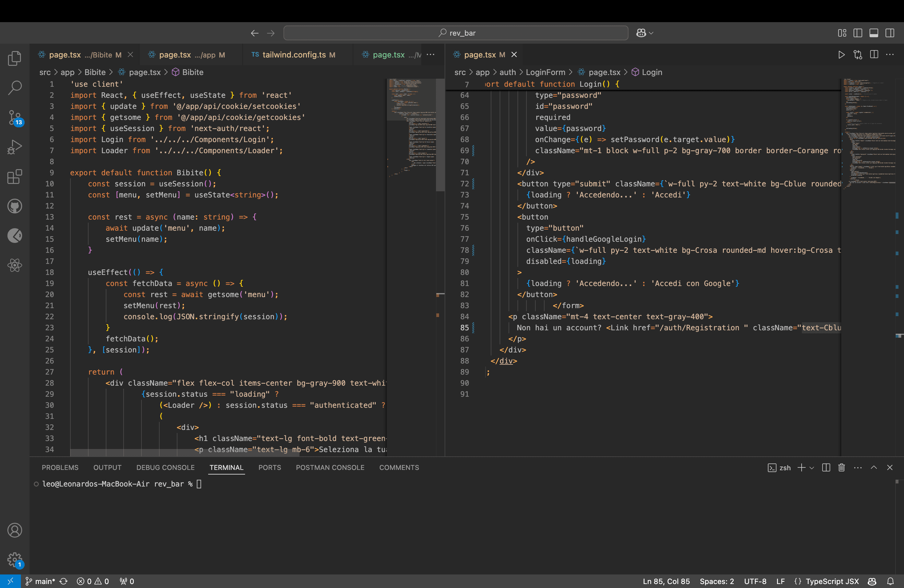Split the terminal

pyautogui.click(x=826, y=467)
